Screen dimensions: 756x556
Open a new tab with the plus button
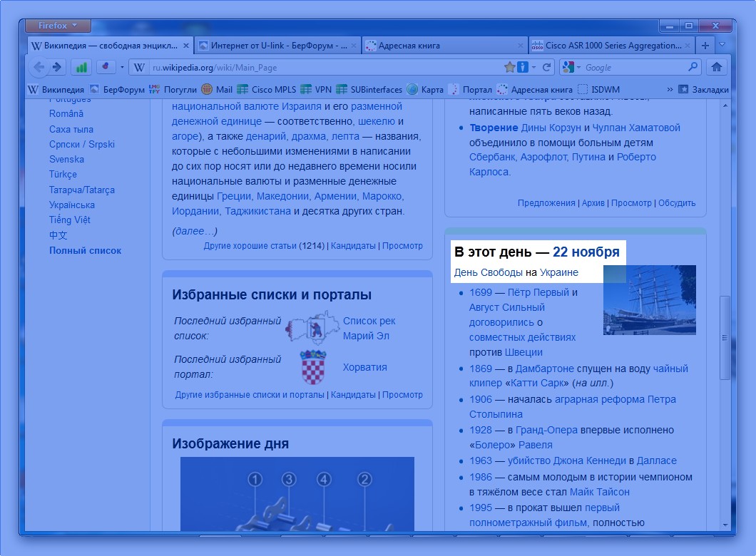tap(705, 46)
